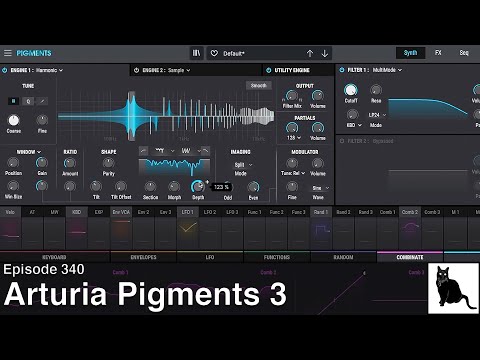The image size is (480, 360).
Task: Select the first tune mode button under Tune
Action: 13,101
